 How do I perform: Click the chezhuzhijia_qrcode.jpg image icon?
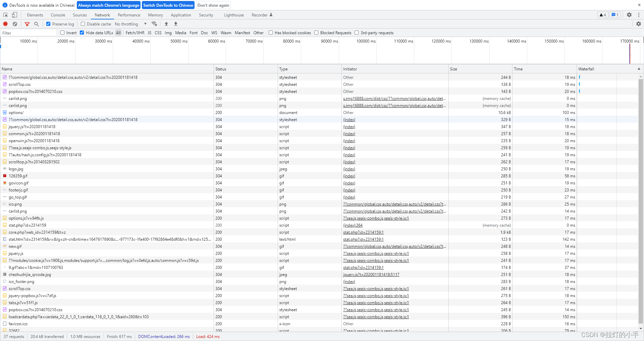coord(5,274)
